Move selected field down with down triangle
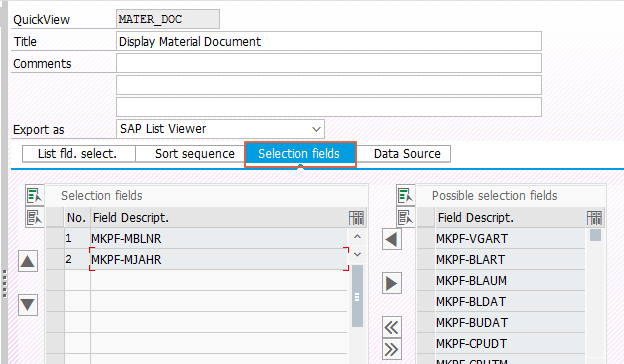 tap(28, 305)
